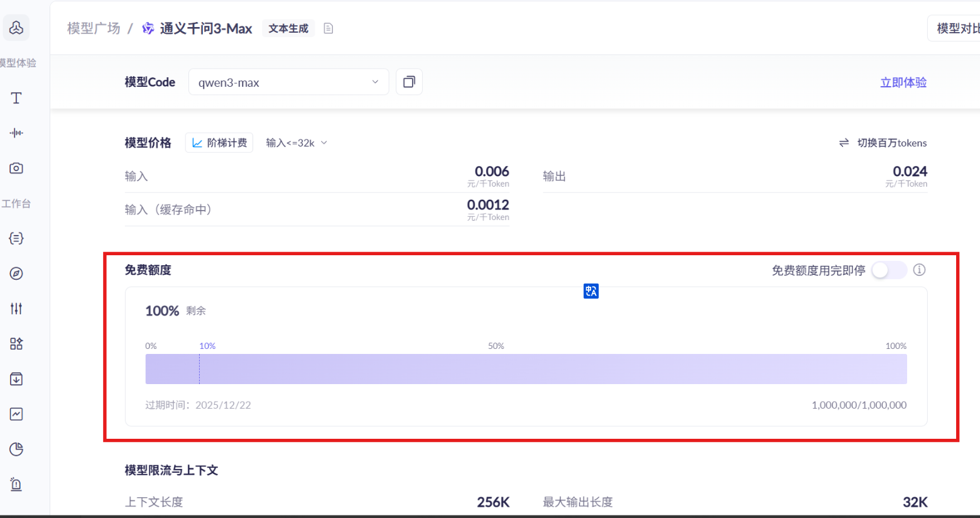
Task: Click the 32K max output value
Action: pyautogui.click(x=915, y=502)
